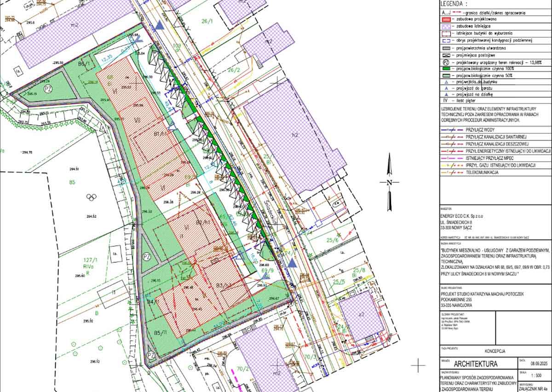Click the 'IV' storey count legend symbol
552x392 pixels.
445,100
